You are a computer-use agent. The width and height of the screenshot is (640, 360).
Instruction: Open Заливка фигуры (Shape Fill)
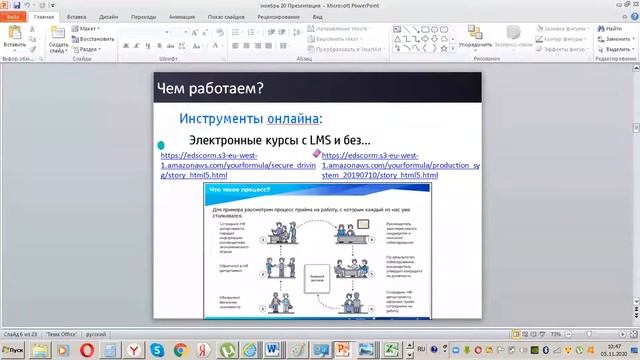pyautogui.click(x=562, y=29)
